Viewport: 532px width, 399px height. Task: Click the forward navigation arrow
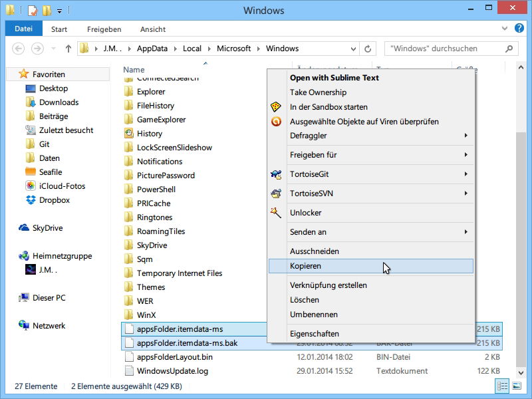click(37, 49)
